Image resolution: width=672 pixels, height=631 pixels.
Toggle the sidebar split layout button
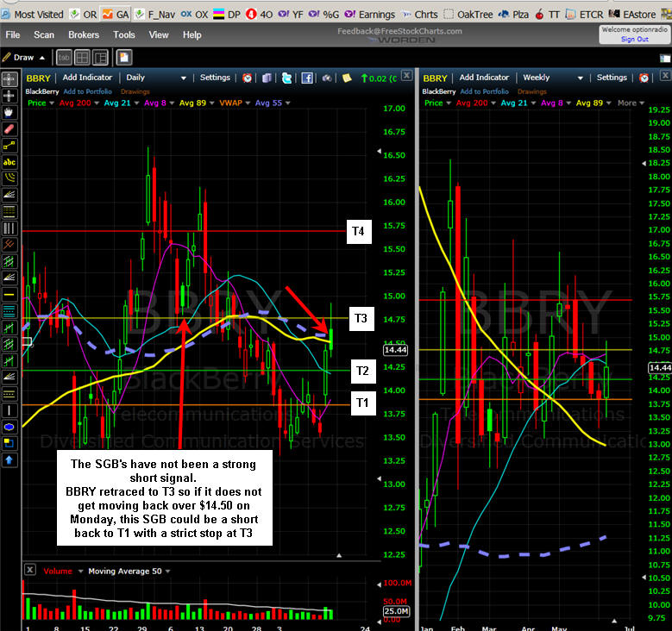(x=101, y=58)
